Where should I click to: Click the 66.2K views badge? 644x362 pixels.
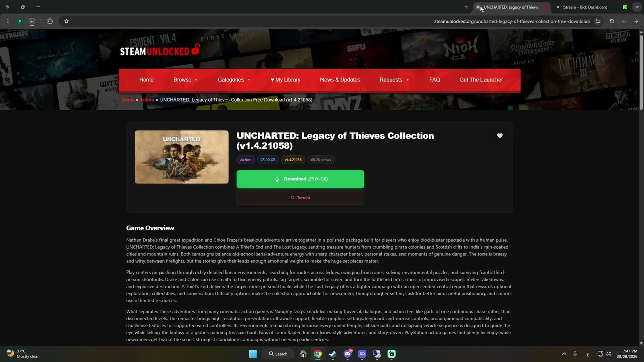point(320,160)
